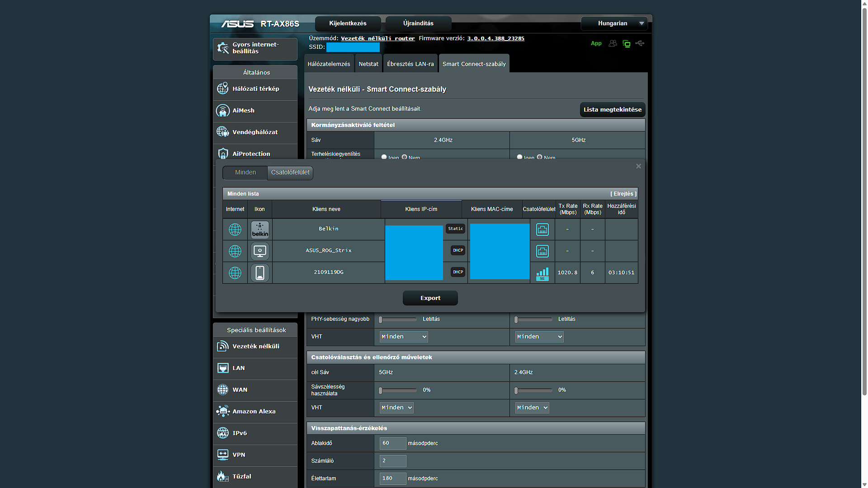The width and height of the screenshot is (868, 488).
Task: Click the Újraindítás reboot button
Action: coord(418,23)
